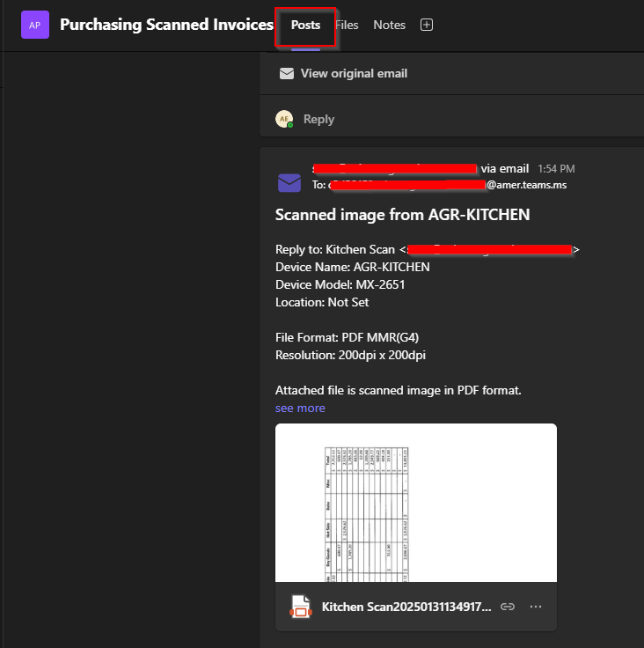This screenshot has width=644, height=648.
Task: Click the Resolution: 200dpi x 200dpi line
Action: (350, 356)
